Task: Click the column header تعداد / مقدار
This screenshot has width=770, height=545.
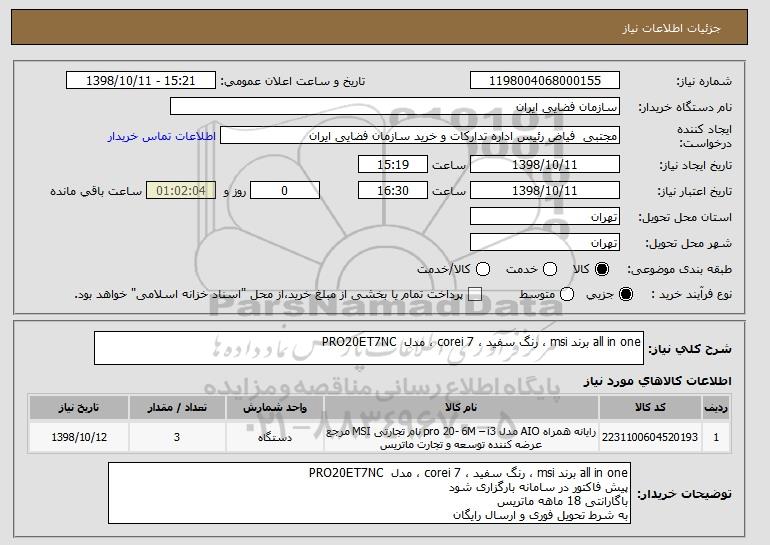Action: [177, 408]
